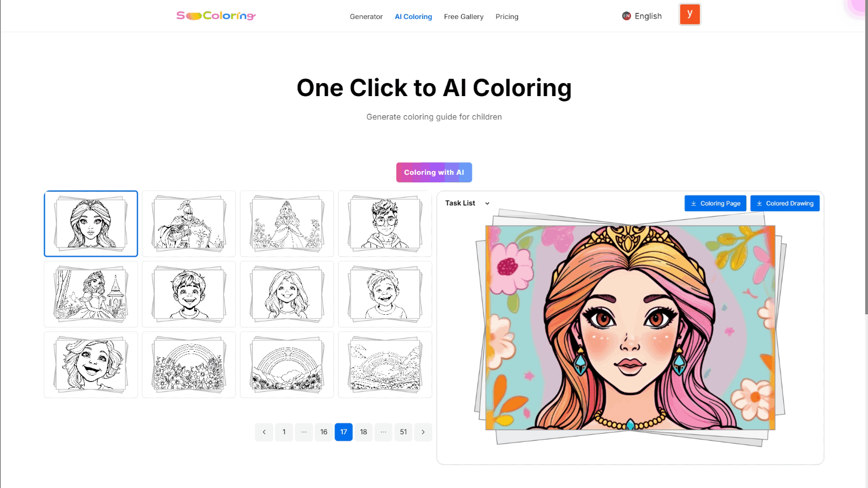Select the armored knight coloring thumbnail
Screen dimensions: 868x488
click(189, 224)
